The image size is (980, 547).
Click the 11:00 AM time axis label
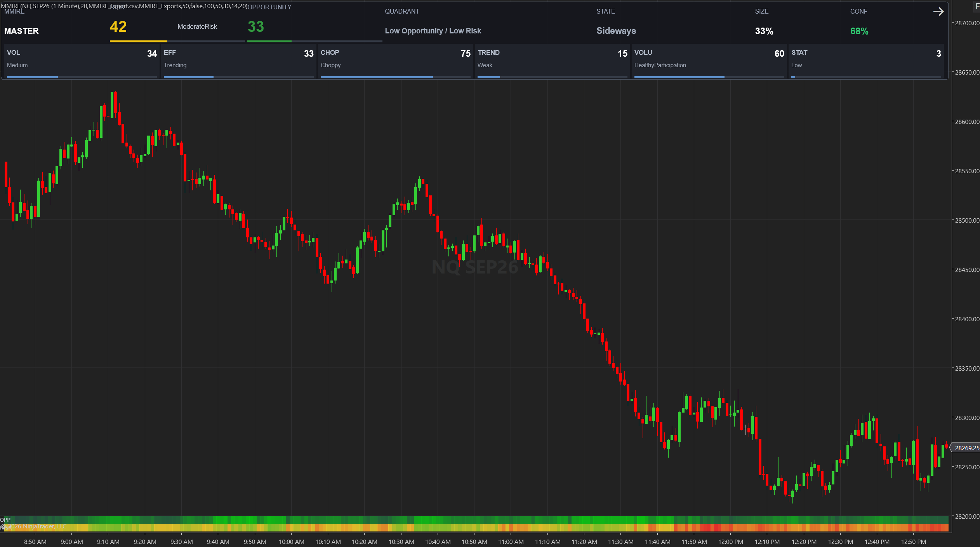tap(511, 542)
